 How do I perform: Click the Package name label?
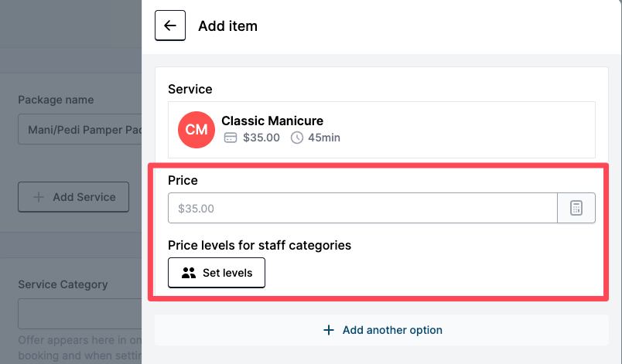[x=56, y=100]
